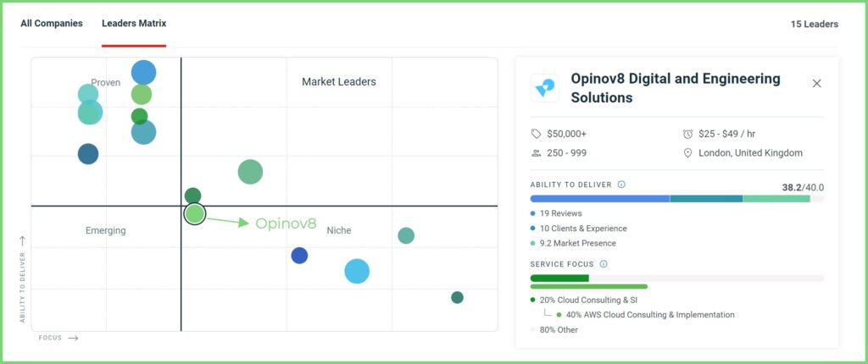Click the $50,000+ price tag icon

(x=536, y=134)
